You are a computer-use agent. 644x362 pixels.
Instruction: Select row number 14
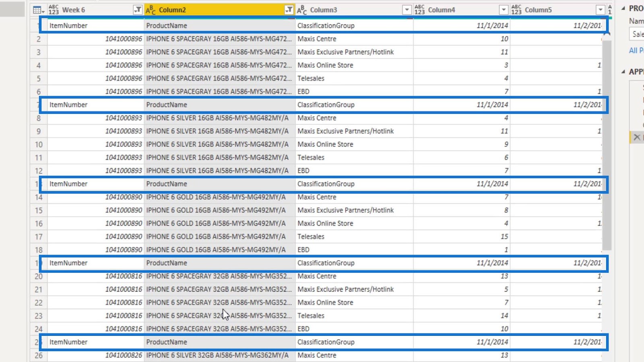click(x=39, y=197)
